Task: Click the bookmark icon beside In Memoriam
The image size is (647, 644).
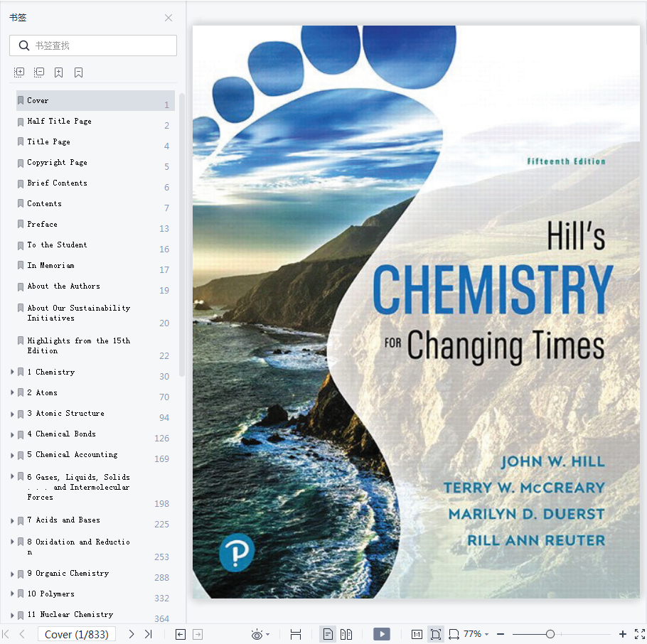Action: [x=21, y=266]
